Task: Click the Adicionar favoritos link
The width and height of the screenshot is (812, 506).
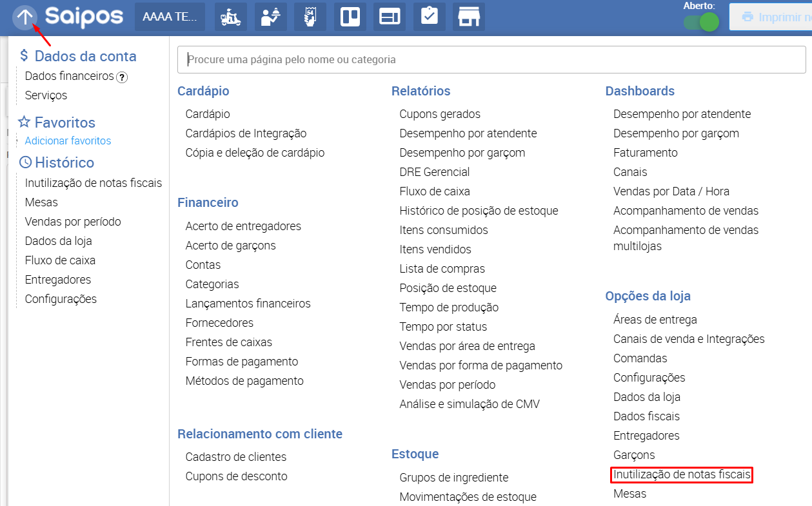Action: point(68,141)
